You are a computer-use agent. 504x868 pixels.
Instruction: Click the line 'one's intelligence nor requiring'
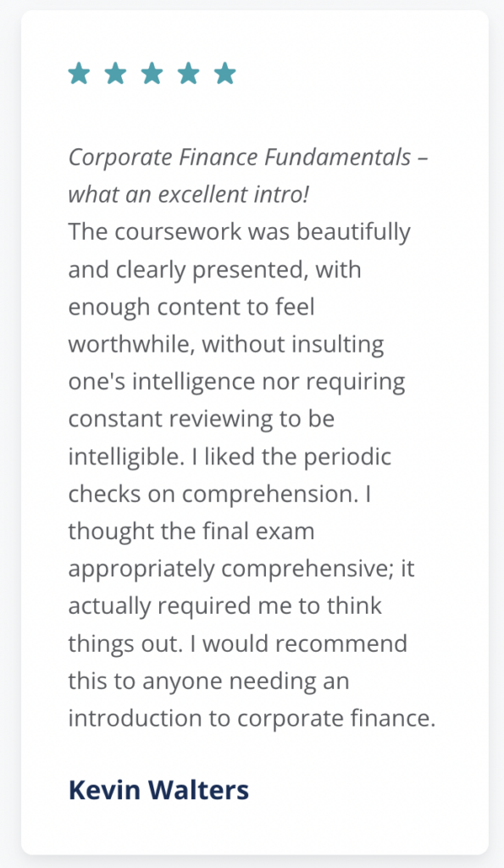point(237,382)
